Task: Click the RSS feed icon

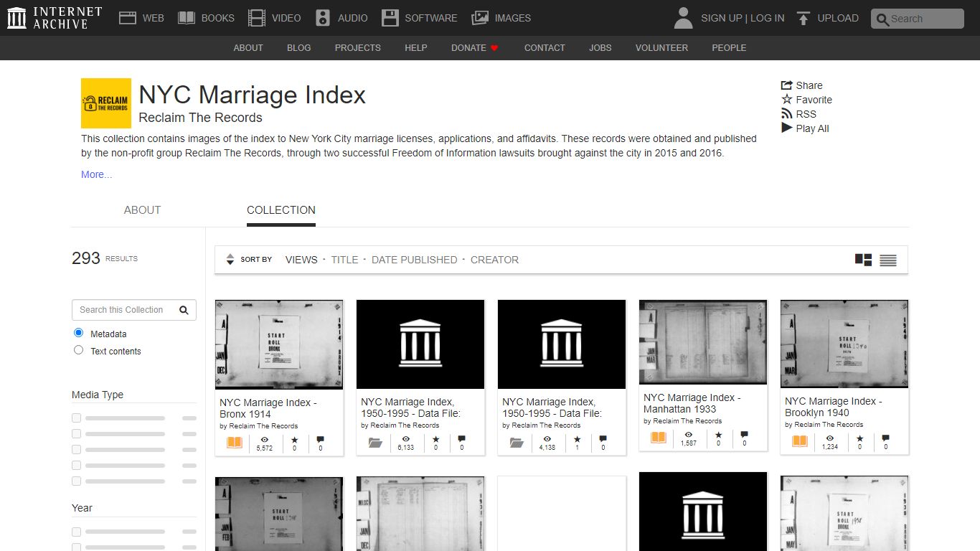Action: 787,114
